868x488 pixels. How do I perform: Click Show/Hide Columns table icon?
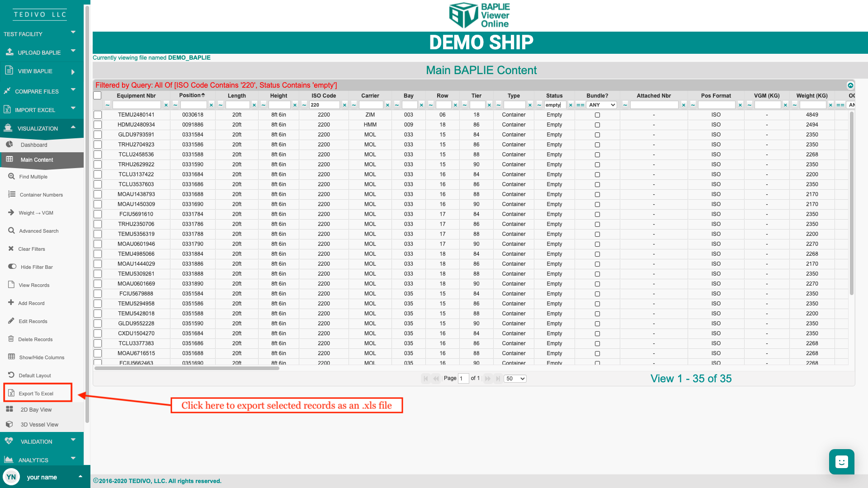coord(11,357)
